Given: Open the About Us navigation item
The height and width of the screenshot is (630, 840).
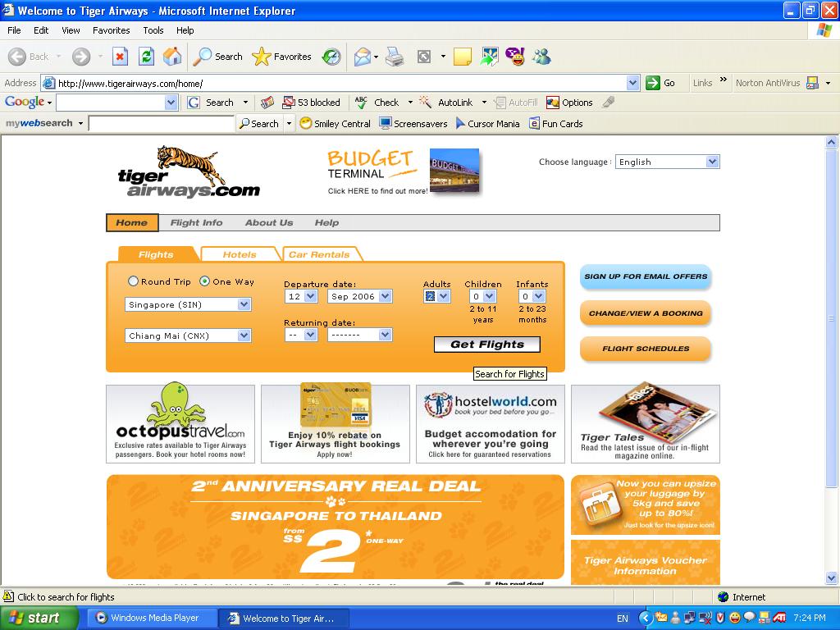Looking at the screenshot, I should point(269,223).
